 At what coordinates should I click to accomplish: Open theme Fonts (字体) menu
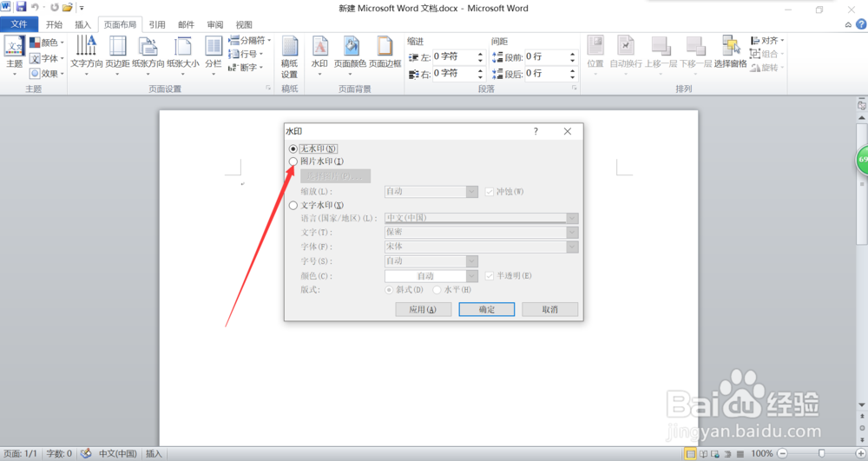pos(47,58)
